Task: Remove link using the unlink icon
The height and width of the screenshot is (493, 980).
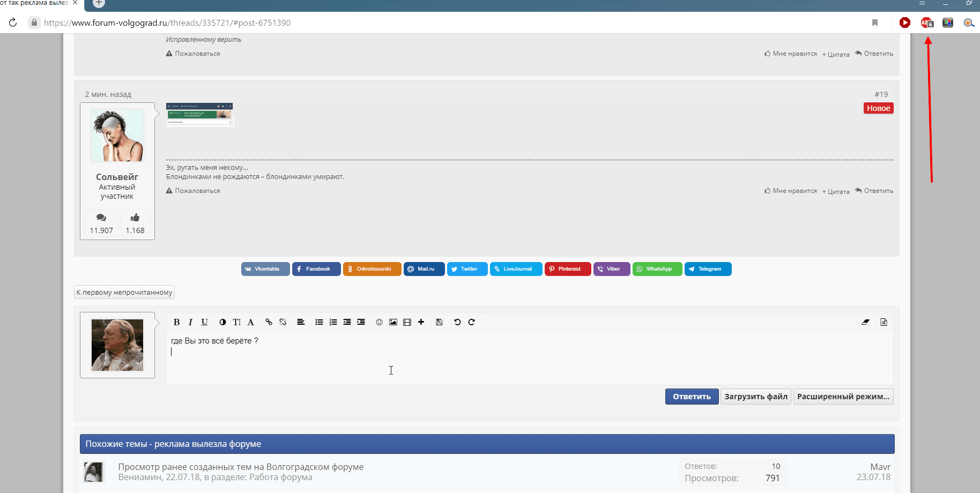Action: 283,322
